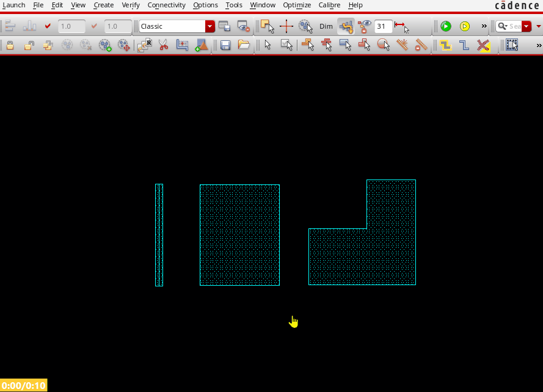Screen dimensions: 543x392
Task: Click the dim value field showing 31
Action: click(383, 26)
